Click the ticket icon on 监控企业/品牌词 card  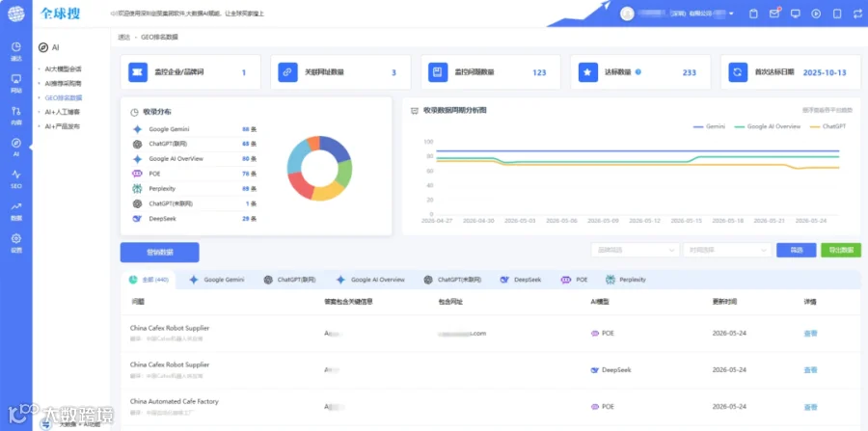[138, 72]
